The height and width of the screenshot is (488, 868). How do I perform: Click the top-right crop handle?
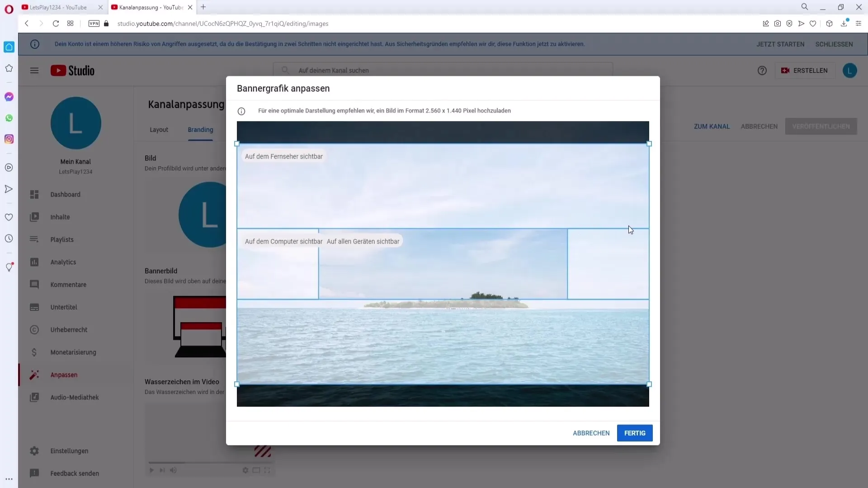649,144
